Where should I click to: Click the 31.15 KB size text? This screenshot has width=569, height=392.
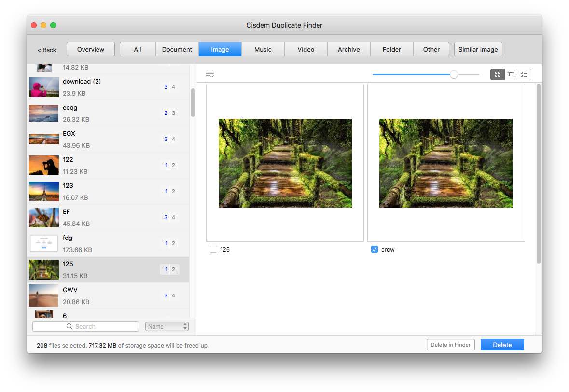[75, 276]
